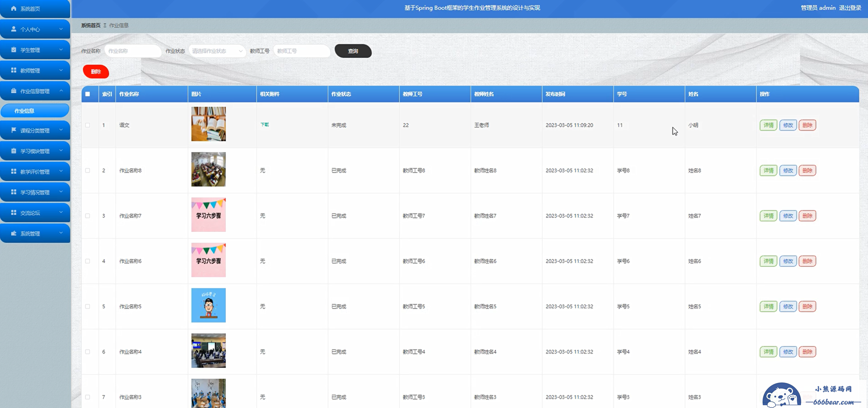This screenshot has height=408, width=868.
Task: Check the checkbox for row 作业名称8
Action: (x=88, y=170)
